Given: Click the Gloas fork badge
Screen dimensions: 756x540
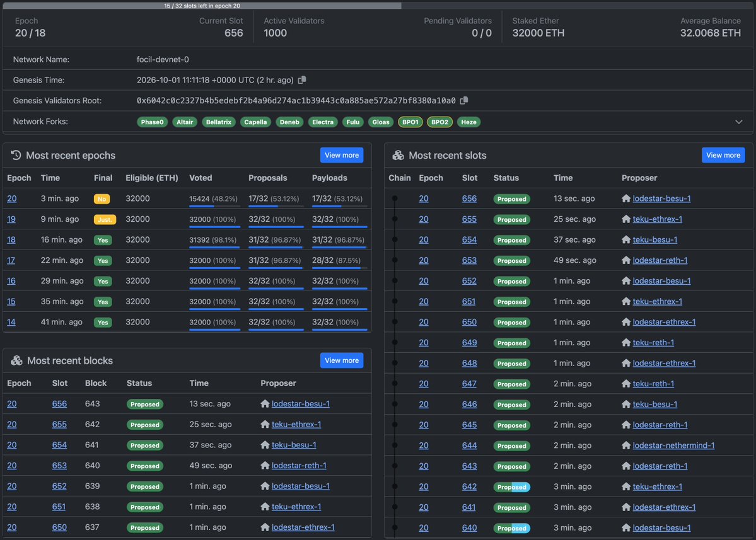Looking at the screenshot, I should tap(381, 122).
